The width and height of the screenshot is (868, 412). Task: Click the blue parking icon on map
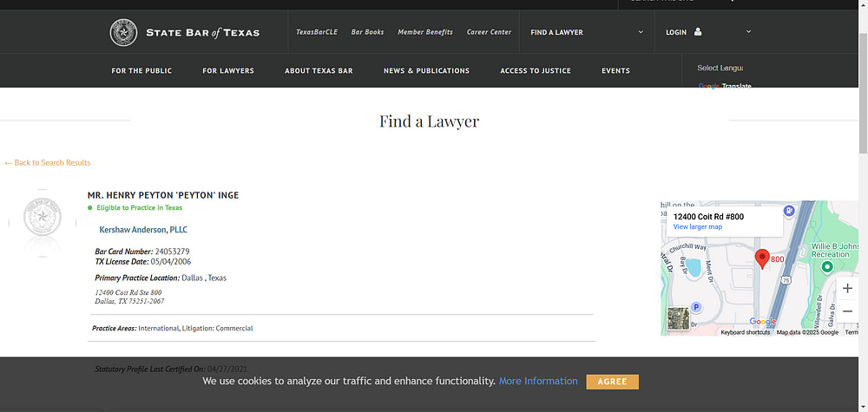point(696,307)
